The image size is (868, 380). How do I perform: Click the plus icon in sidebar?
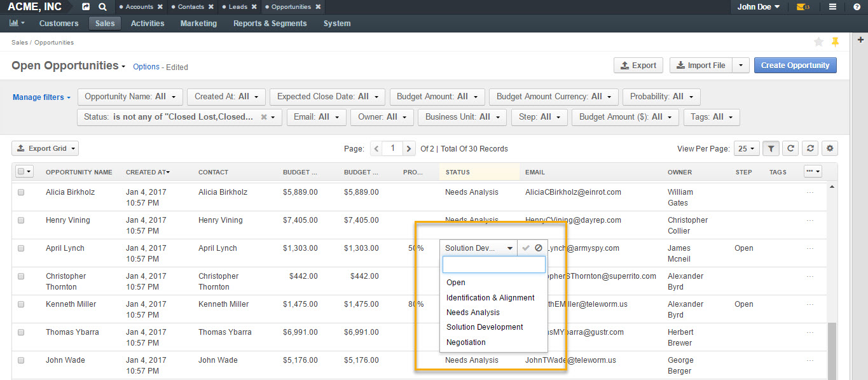coord(860,39)
